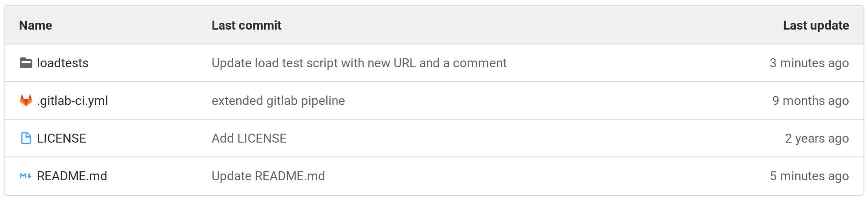View the 'Update README.md' commit
Image resolution: width=868 pixels, height=200 pixels.
(x=268, y=176)
